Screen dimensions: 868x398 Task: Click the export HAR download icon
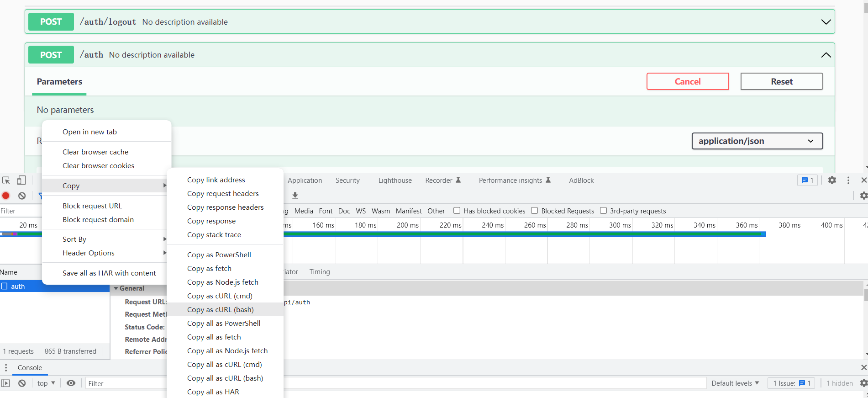pos(295,196)
